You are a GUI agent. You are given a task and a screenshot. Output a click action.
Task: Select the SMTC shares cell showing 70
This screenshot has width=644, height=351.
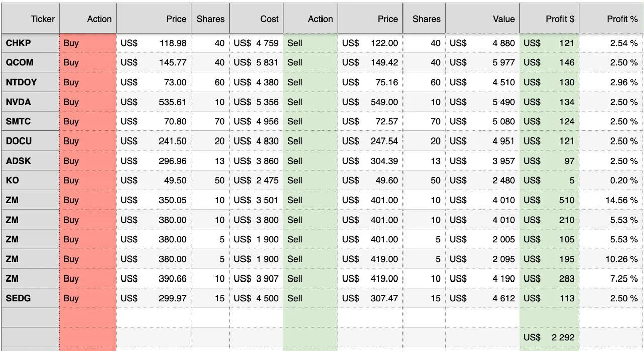click(210, 122)
